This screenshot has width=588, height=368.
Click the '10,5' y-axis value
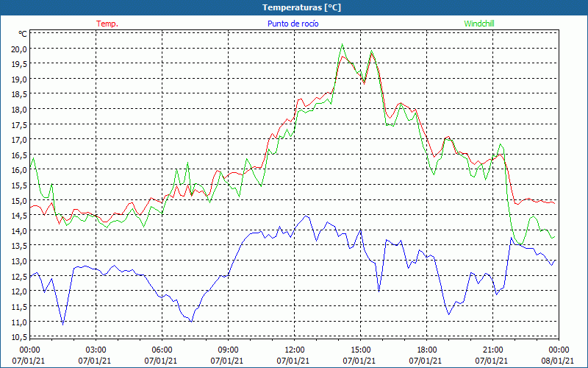20,337
